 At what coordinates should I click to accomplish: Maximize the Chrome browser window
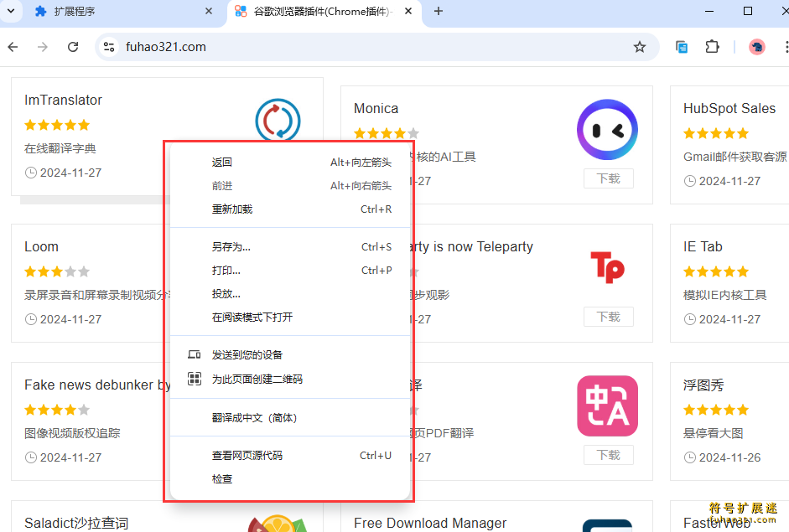click(748, 11)
